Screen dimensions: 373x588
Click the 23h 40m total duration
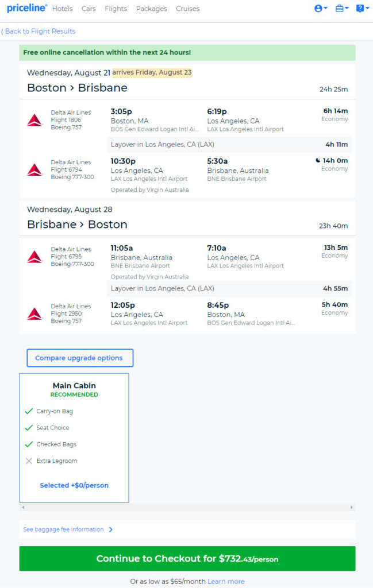(x=333, y=226)
